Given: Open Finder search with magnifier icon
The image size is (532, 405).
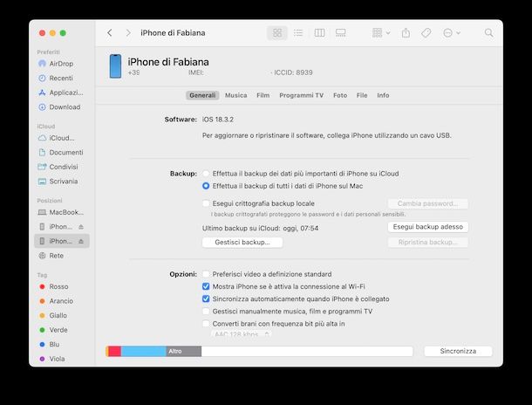Looking at the screenshot, I should [x=488, y=33].
